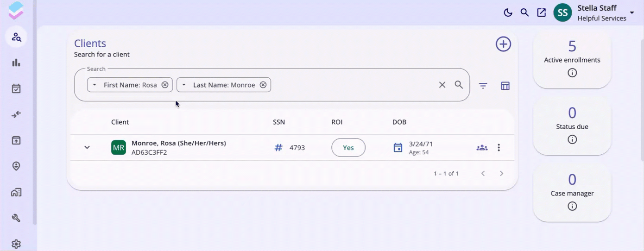Image resolution: width=644 pixels, height=251 pixels.
Task: Go to previous page arrow
Action: 483,173
